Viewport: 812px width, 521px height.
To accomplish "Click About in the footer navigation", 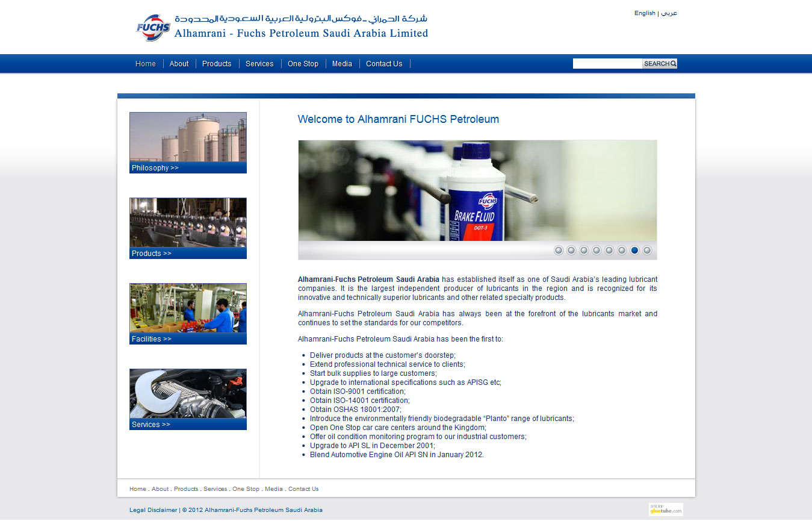I will [160, 489].
